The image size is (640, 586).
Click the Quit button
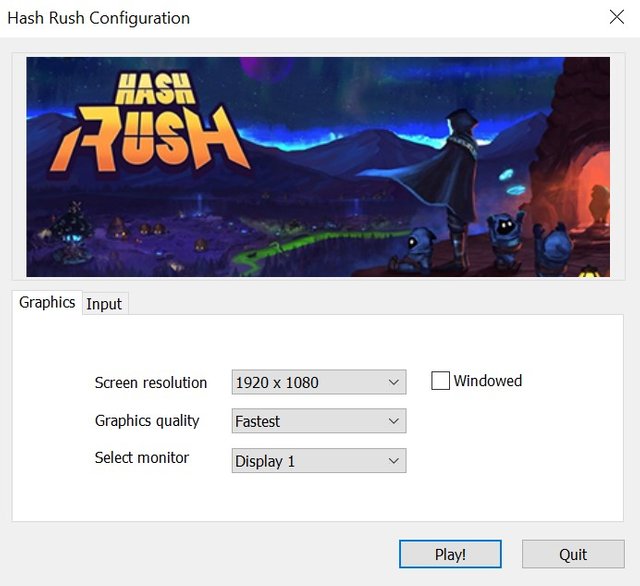pos(573,554)
